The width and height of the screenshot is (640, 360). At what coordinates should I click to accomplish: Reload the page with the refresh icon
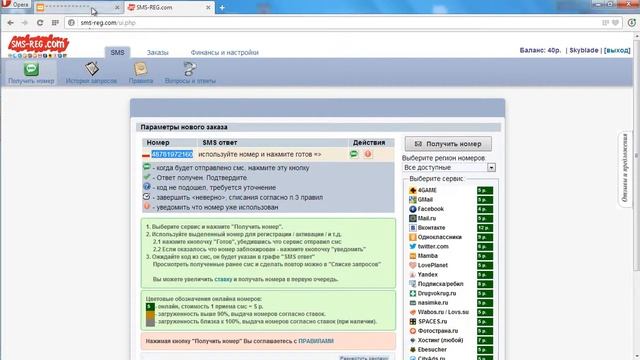coord(40,23)
